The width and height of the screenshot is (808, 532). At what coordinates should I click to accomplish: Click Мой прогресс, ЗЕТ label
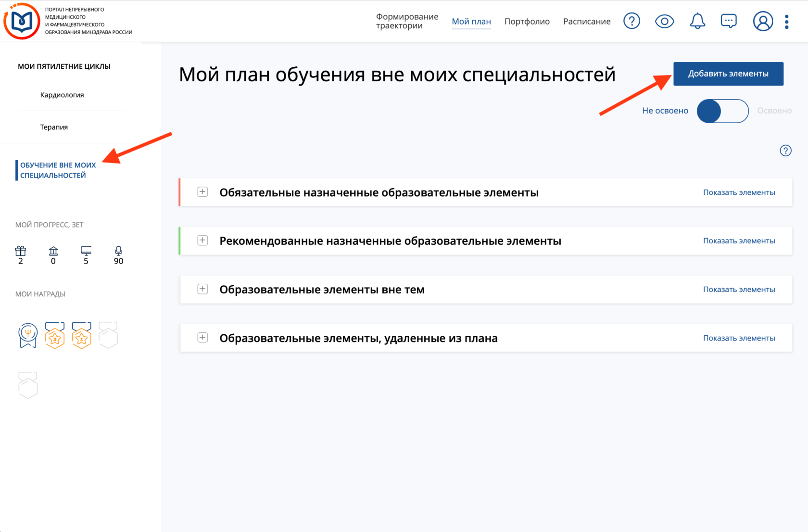click(49, 225)
